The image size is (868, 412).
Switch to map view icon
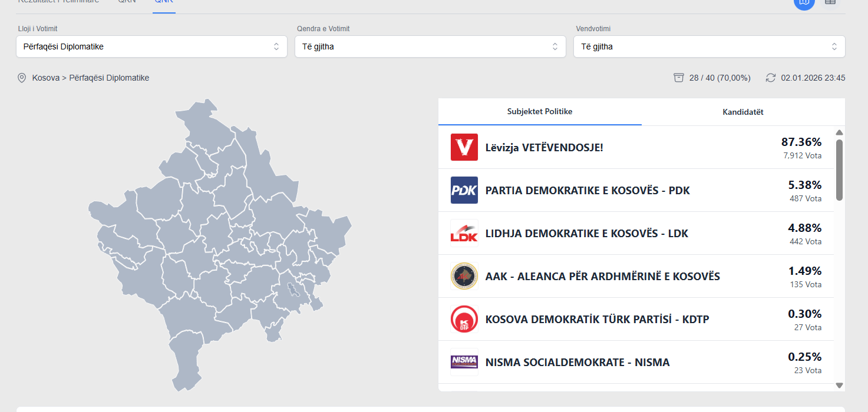[x=804, y=2]
